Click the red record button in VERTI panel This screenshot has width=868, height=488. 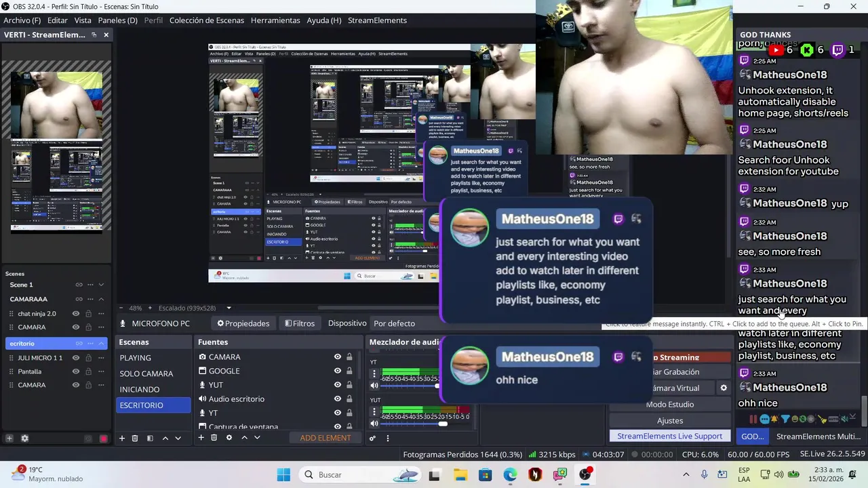coord(103,439)
